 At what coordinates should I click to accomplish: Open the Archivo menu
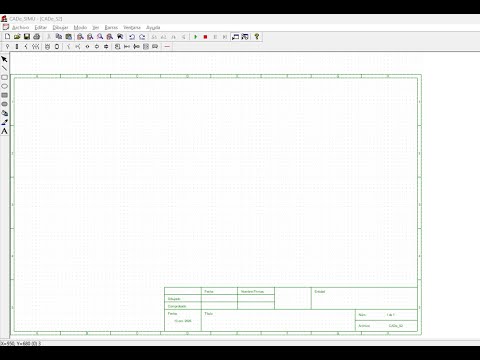coord(20,27)
